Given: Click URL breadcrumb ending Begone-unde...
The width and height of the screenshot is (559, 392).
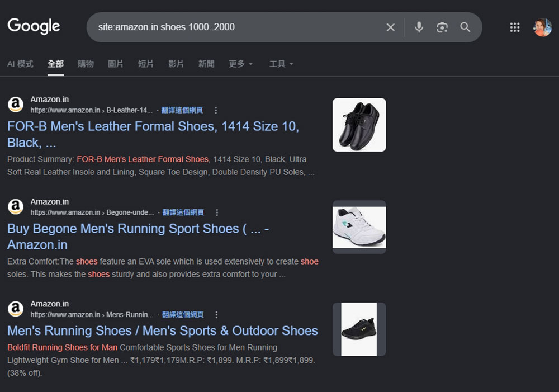Looking at the screenshot, I should tap(92, 212).
